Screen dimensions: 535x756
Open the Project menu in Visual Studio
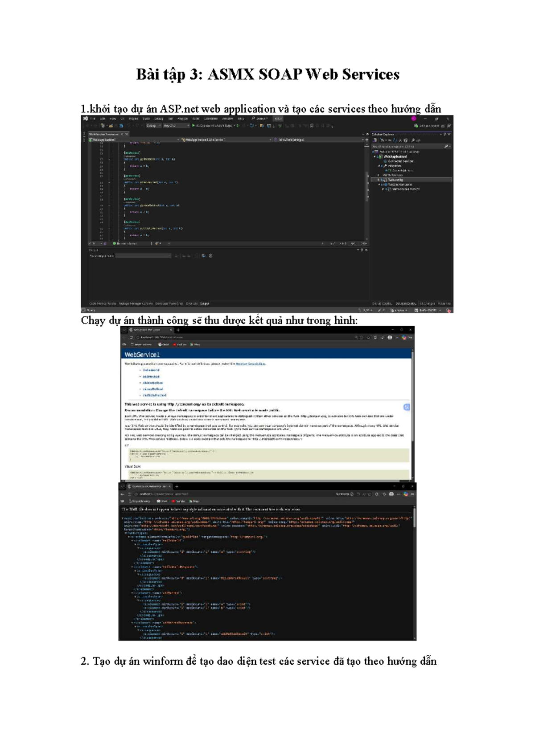coord(134,119)
